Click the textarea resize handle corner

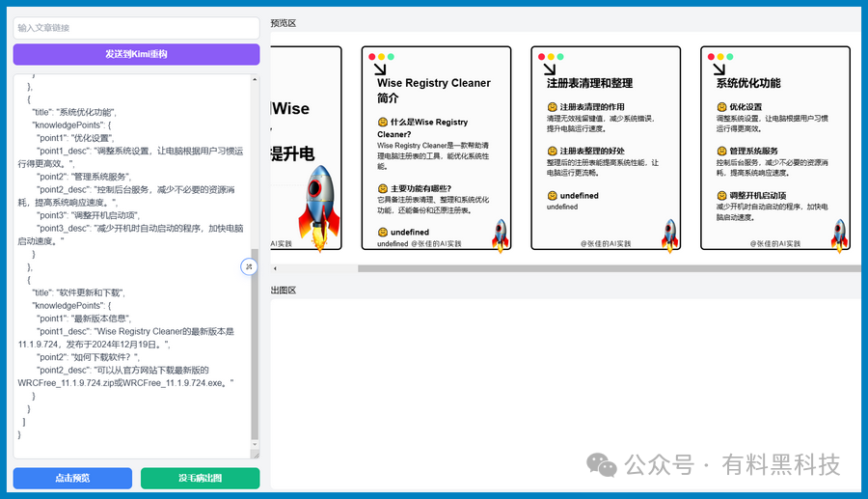click(x=256, y=456)
